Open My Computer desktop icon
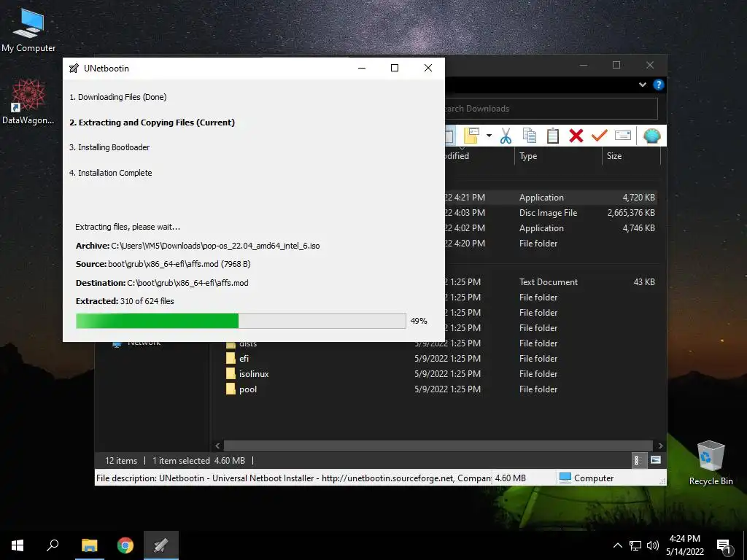The image size is (747, 560). tap(28, 29)
